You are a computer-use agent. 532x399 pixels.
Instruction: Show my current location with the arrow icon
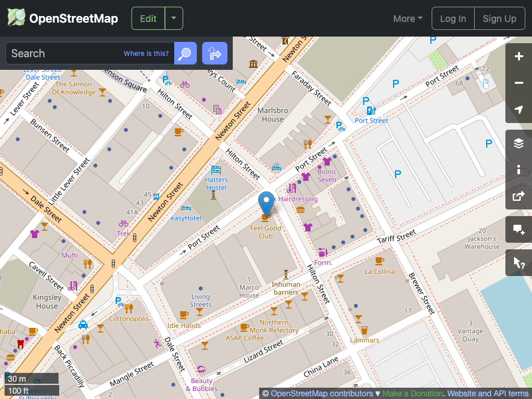519,110
